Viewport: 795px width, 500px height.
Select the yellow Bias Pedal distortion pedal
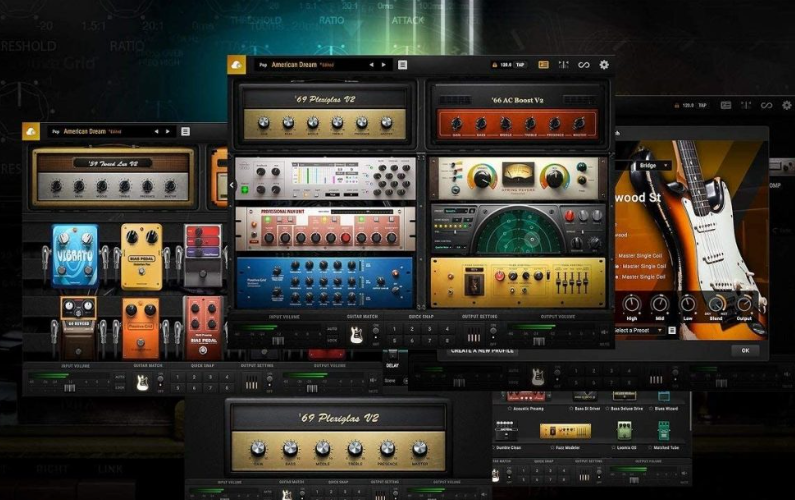click(141, 256)
